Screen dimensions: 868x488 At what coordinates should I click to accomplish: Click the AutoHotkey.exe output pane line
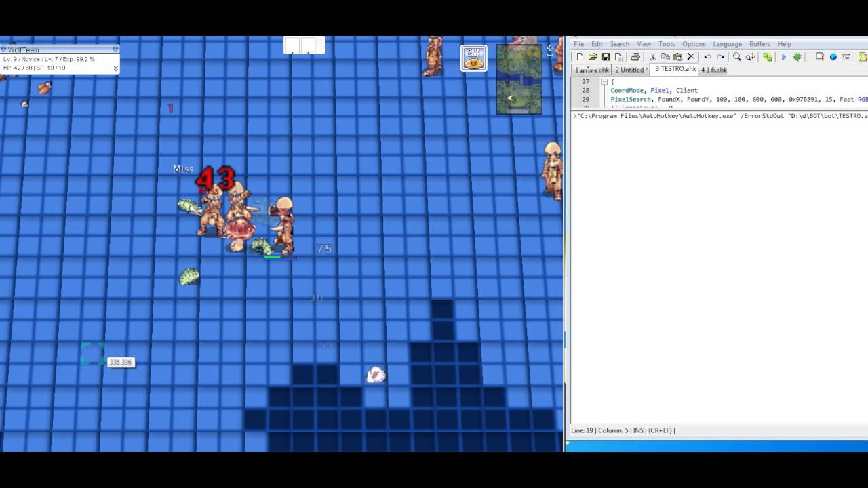(x=720, y=116)
